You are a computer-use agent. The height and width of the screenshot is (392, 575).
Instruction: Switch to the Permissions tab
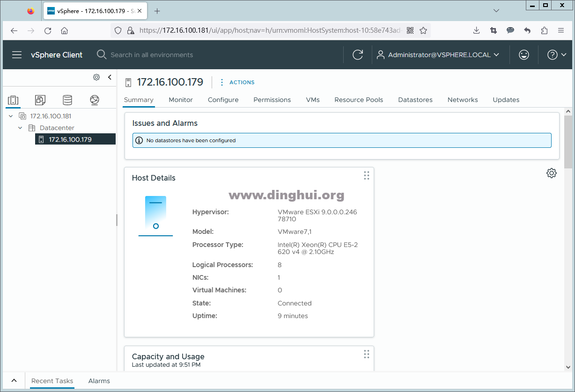click(x=272, y=100)
